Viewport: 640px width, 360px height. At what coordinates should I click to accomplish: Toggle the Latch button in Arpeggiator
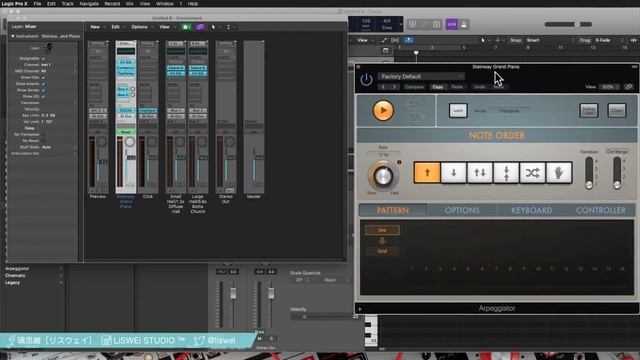pos(458,110)
